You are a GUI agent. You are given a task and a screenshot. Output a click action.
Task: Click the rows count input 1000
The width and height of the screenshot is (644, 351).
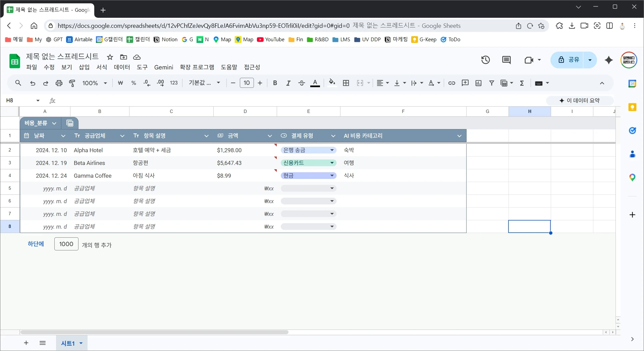tap(66, 244)
